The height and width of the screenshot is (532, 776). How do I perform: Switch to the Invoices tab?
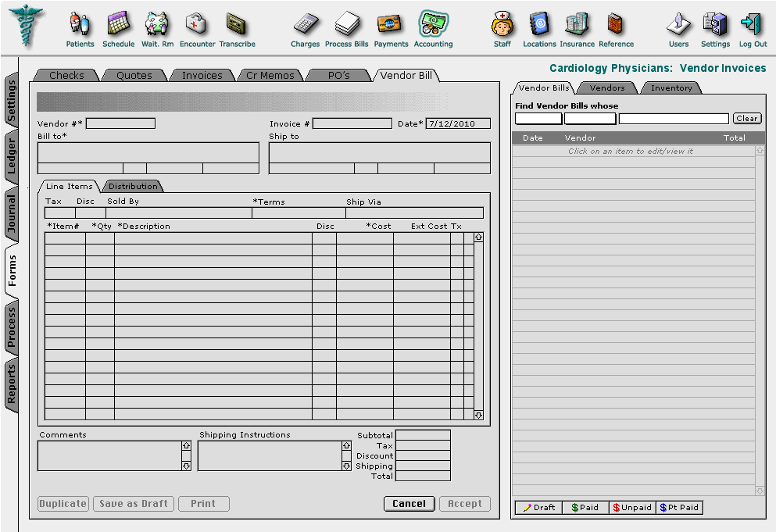pos(202,75)
